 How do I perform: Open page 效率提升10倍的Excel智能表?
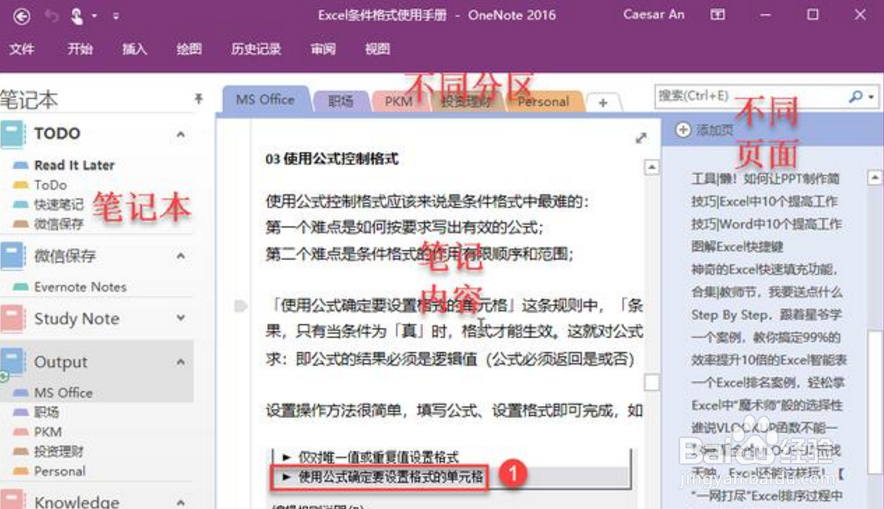(x=769, y=360)
